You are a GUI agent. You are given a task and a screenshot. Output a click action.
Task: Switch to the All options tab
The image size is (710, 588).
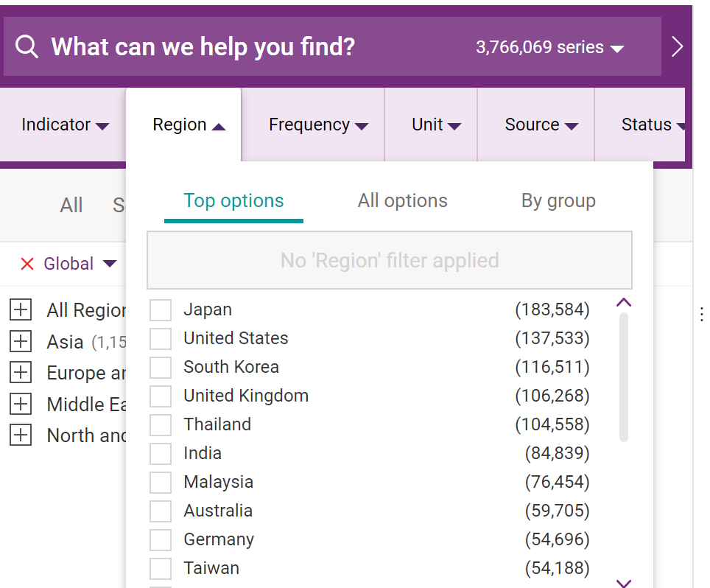point(402,200)
